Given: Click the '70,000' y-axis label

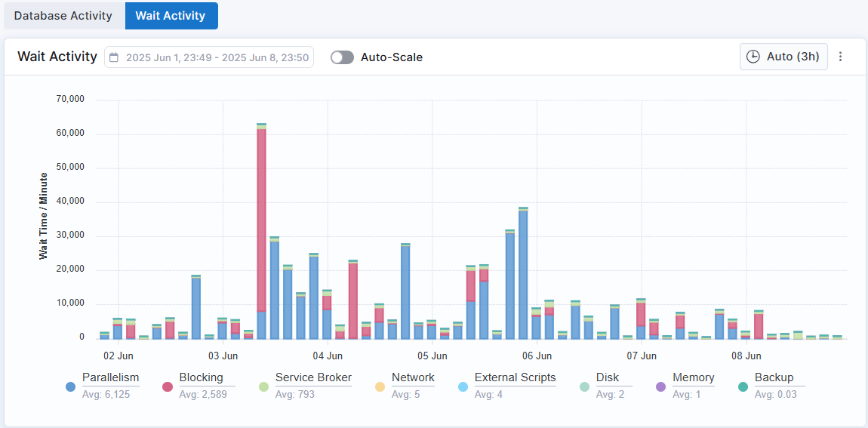Looking at the screenshot, I should 70,100.
